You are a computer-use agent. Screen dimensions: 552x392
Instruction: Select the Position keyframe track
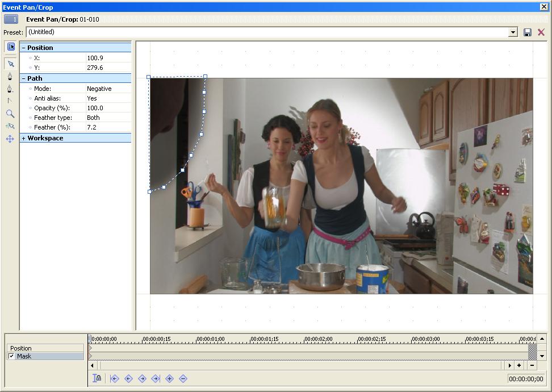pos(45,348)
